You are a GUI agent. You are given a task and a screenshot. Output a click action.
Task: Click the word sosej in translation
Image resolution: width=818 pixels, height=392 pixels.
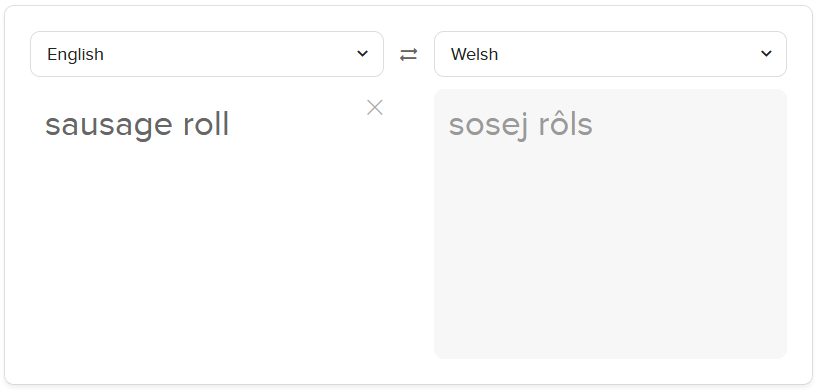coord(487,126)
